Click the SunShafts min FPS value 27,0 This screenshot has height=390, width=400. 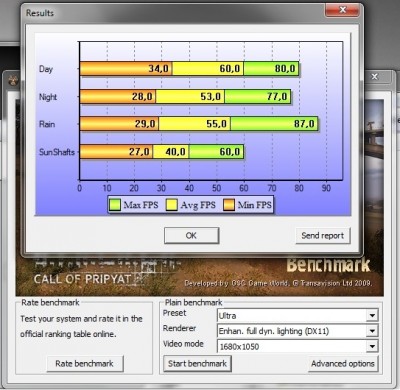(x=139, y=152)
